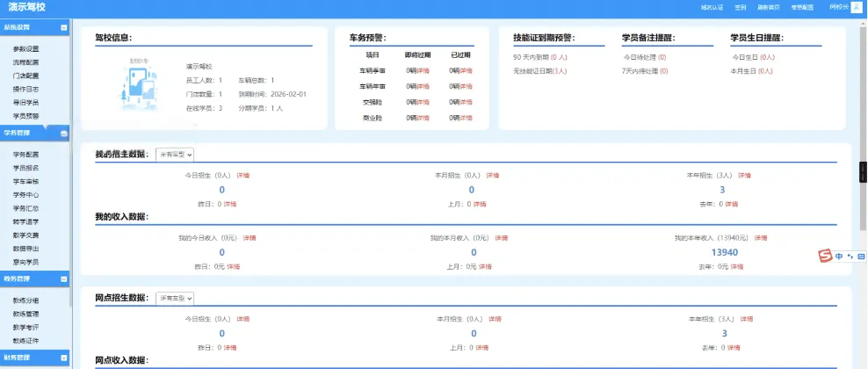Toggle the 中 Chinese input mode icon
The image size is (868, 369).
point(839,257)
